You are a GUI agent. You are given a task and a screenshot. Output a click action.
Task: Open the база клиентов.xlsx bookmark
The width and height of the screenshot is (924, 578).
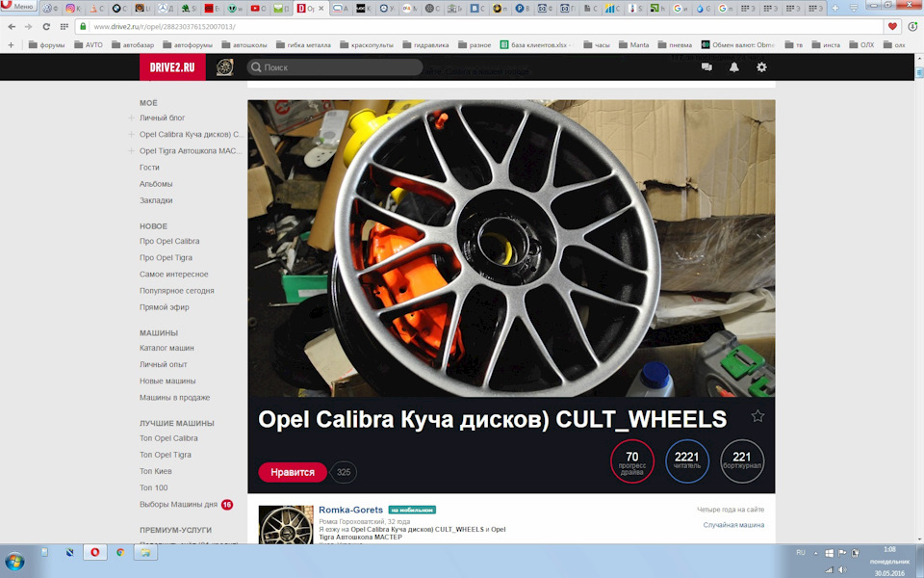point(534,45)
